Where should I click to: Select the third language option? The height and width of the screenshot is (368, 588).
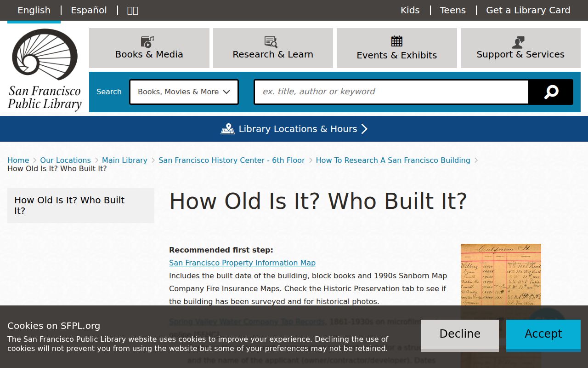pos(132,10)
